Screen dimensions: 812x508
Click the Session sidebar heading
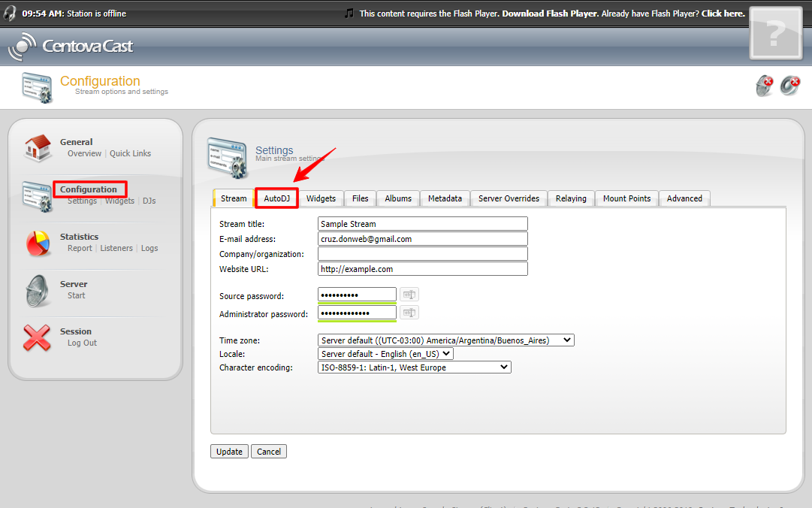[76, 331]
